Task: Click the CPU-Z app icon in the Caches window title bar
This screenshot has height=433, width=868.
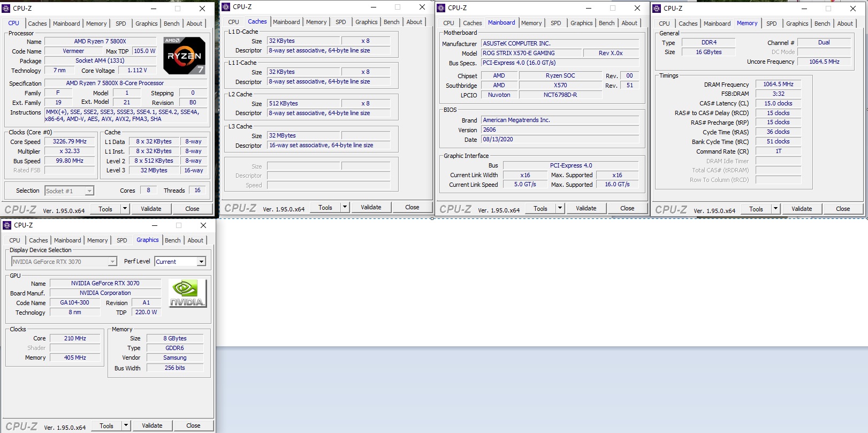Action: pos(226,7)
